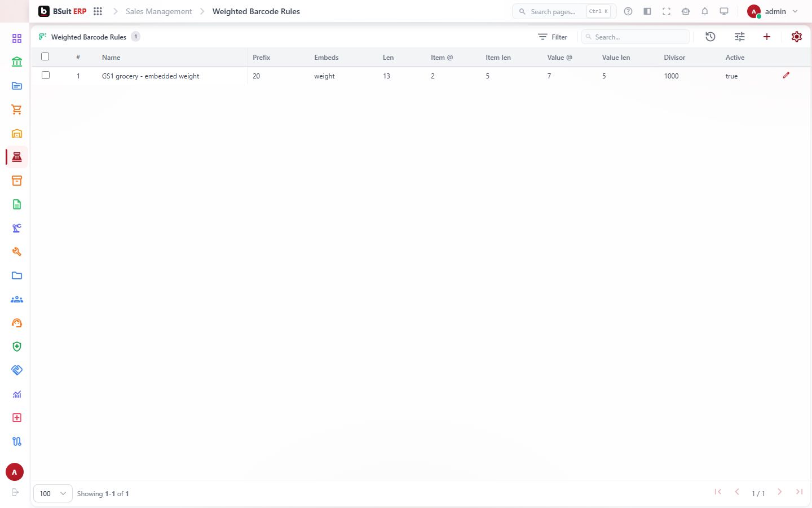Click the log out icon in sidebar
The width and height of the screenshot is (812, 508).
pyautogui.click(x=15, y=492)
